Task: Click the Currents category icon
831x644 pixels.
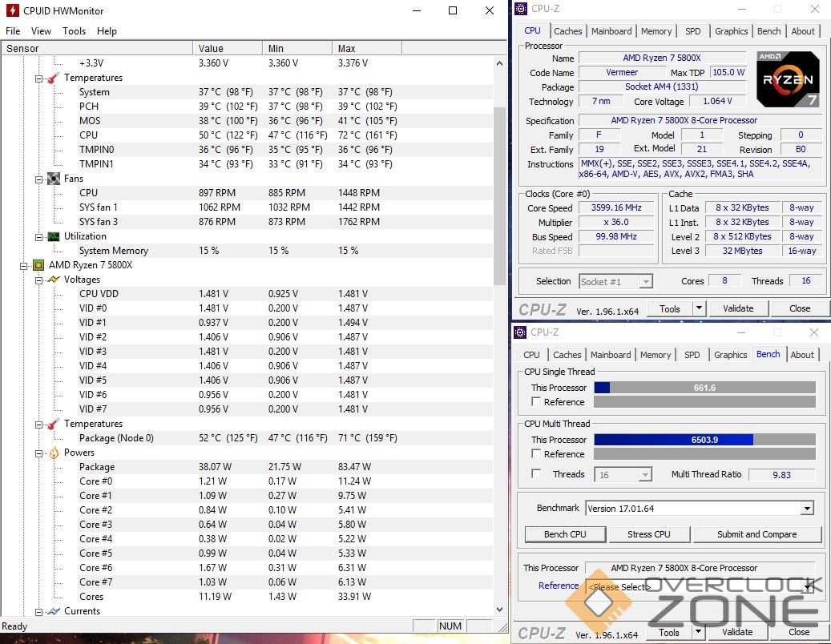Action: tap(53, 611)
